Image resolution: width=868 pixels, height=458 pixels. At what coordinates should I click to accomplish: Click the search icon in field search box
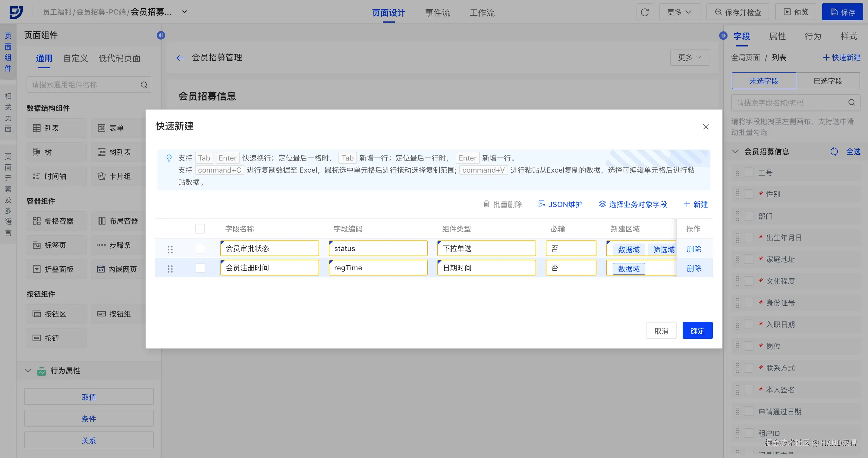click(851, 103)
